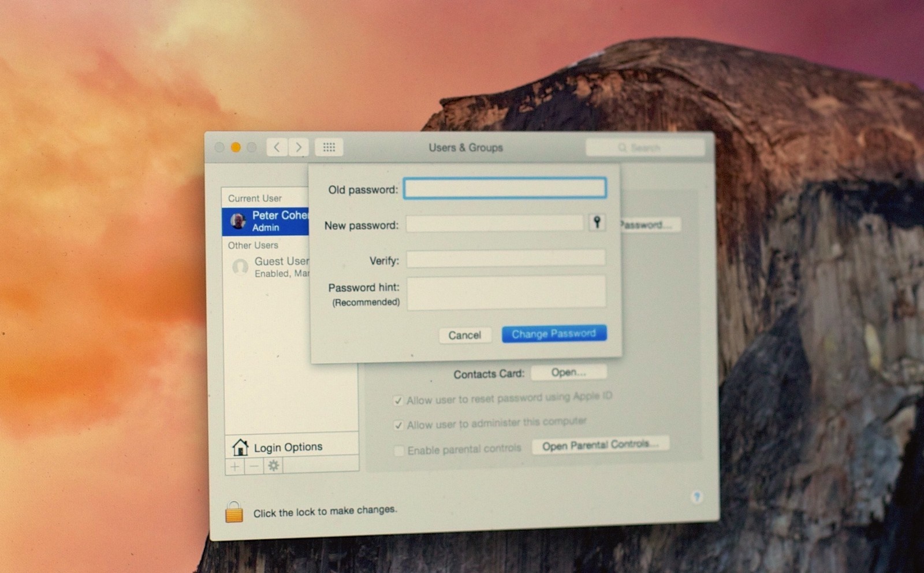The width and height of the screenshot is (924, 573).
Task: Open the Login Options house icon
Action: click(240, 447)
